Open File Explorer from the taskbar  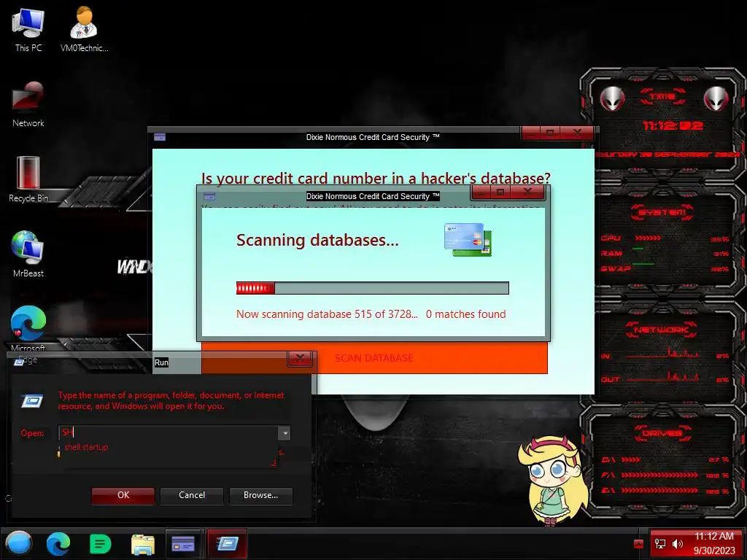(x=142, y=544)
